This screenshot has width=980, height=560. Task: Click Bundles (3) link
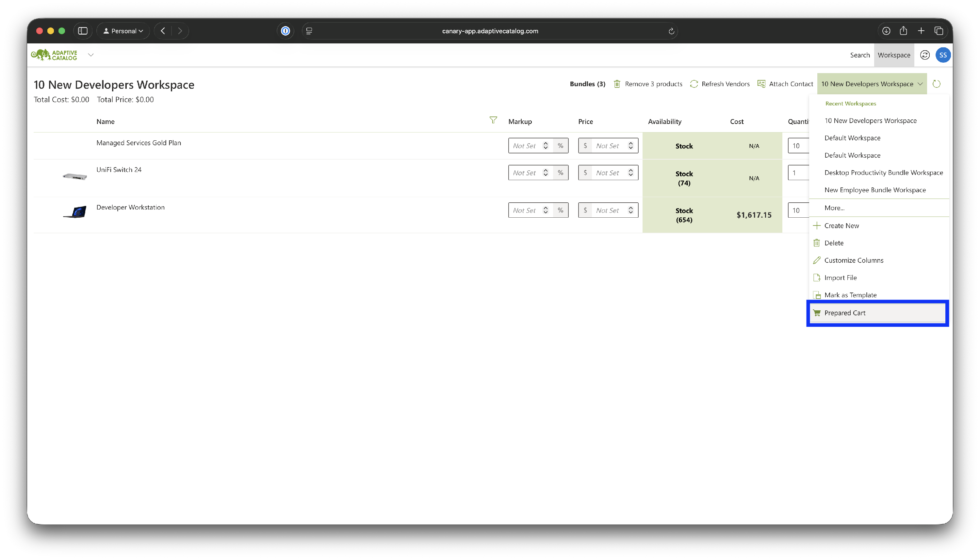click(587, 84)
